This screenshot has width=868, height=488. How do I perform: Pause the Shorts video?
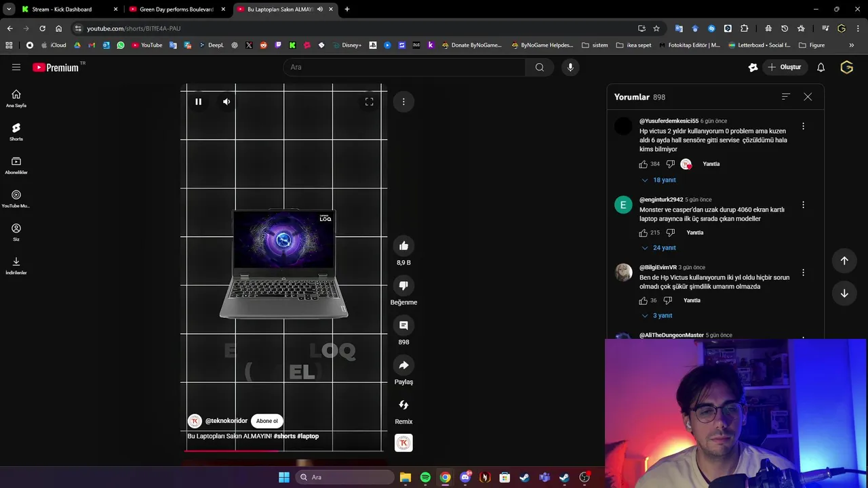198,102
